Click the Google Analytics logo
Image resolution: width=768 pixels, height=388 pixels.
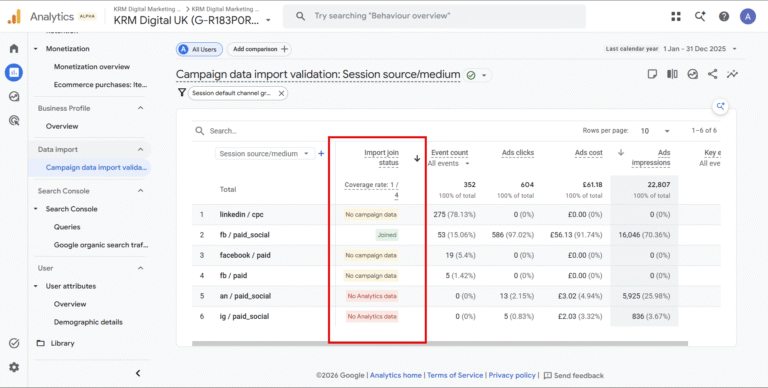click(x=14, y=17)
